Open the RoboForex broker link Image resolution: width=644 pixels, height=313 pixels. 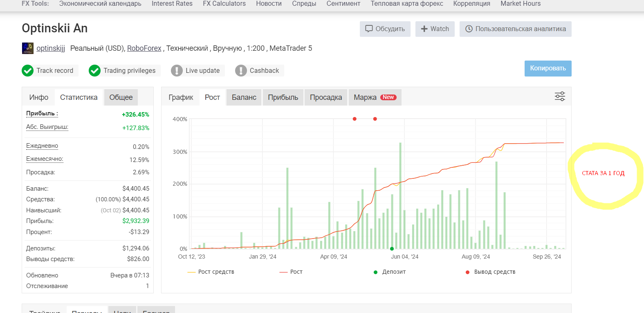[x=144, y=48]
